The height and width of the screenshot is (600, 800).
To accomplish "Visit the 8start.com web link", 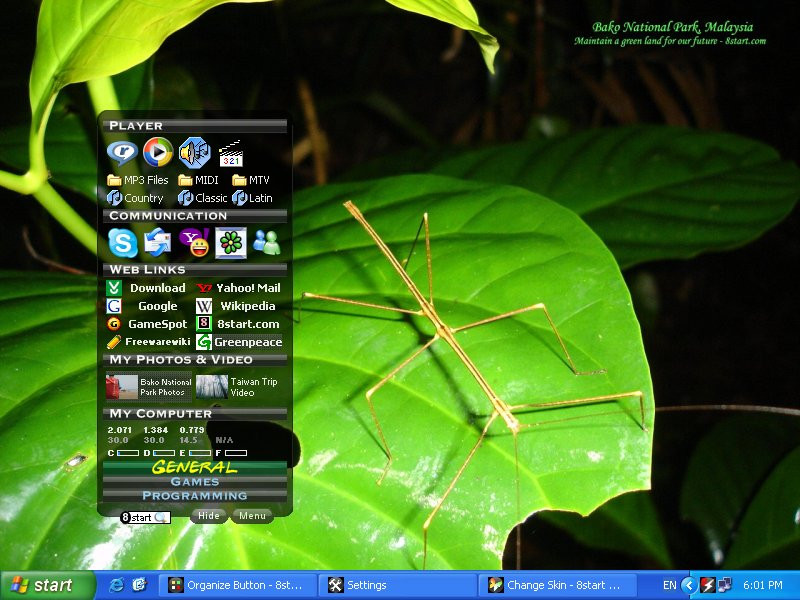I will tap(238, 324).
